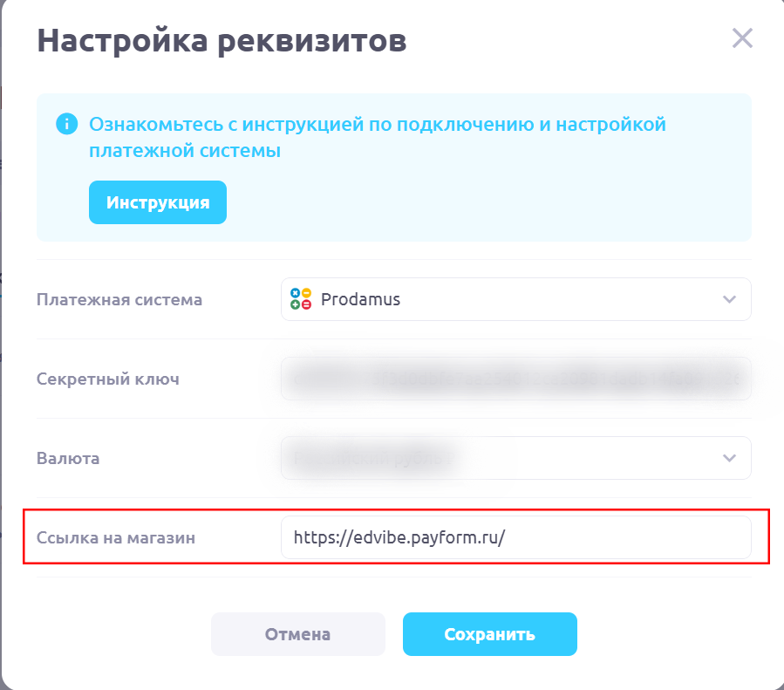
Task: Focus the Секретный ключ input field
Action: (515, 379)
